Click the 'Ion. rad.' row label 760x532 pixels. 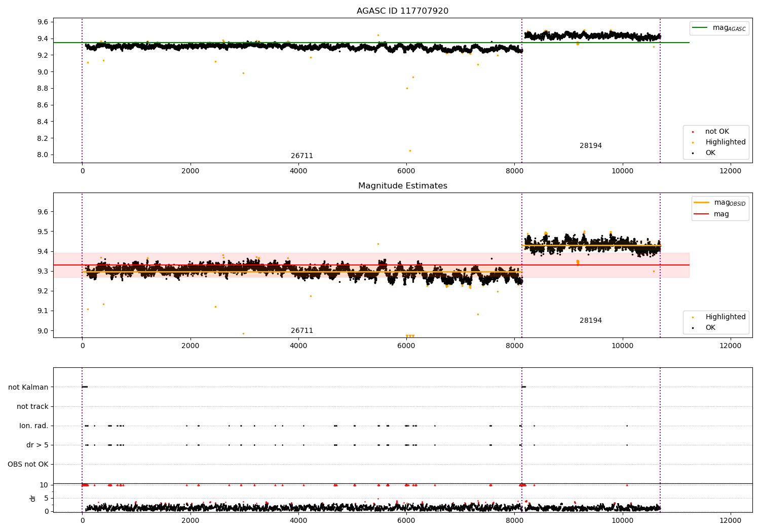(x=34, y=426)
